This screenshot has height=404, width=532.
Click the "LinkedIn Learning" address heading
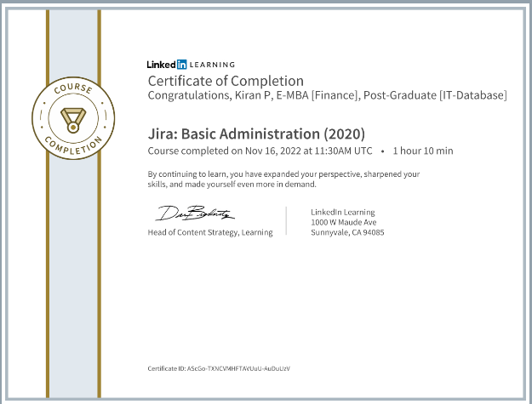tap(343, 212)
